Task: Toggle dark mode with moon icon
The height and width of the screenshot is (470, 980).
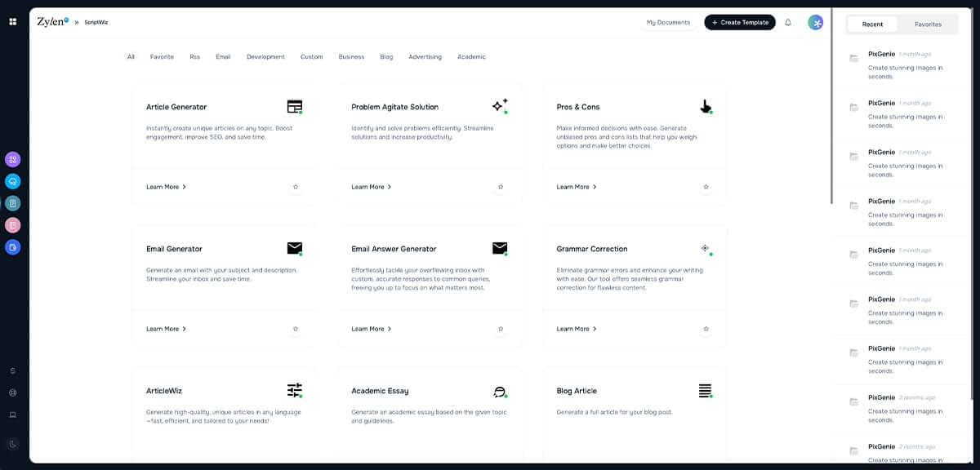Action: 12,444
